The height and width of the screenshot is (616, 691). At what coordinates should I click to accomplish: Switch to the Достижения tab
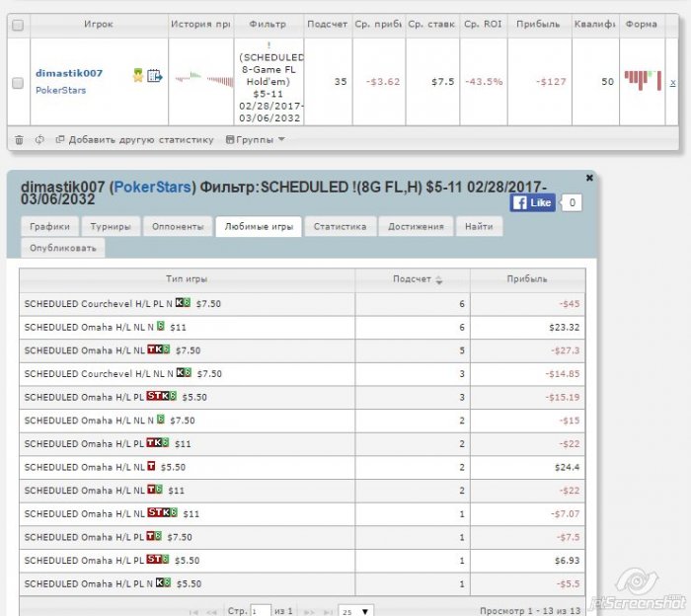coord(416,226)
